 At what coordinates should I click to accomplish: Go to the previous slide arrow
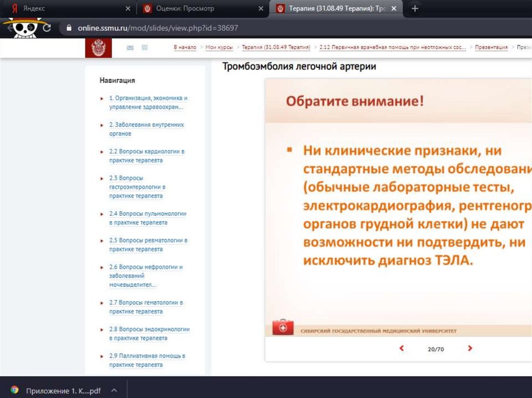(x=401, y=349)
